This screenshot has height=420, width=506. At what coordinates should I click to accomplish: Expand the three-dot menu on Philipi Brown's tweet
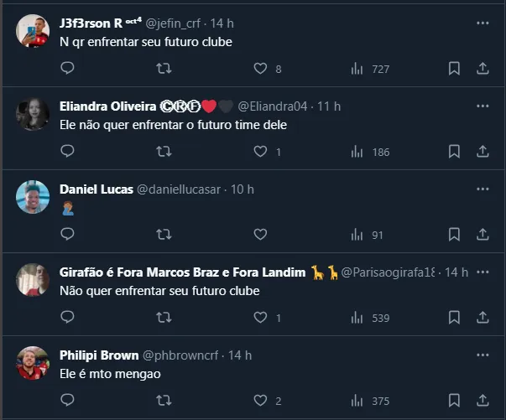click(483, 355)
